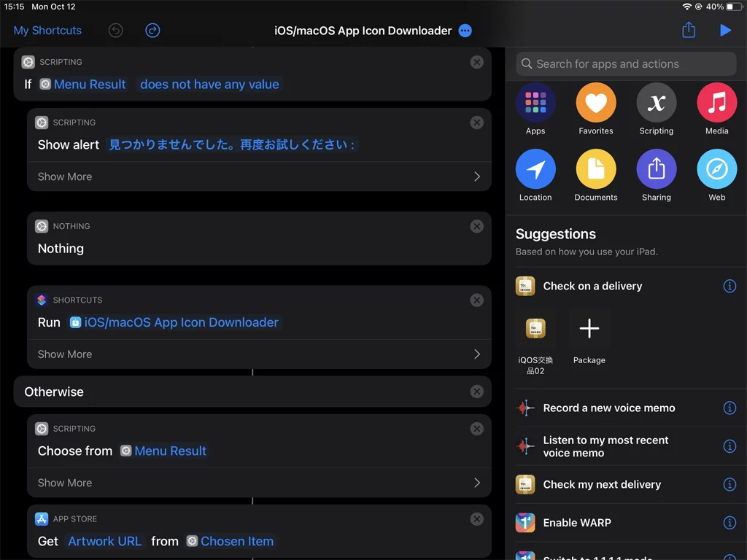Tap the Suggestions heading
This screenshot has height=560, width=747.
pyautogui.click(x=555, y=234)
